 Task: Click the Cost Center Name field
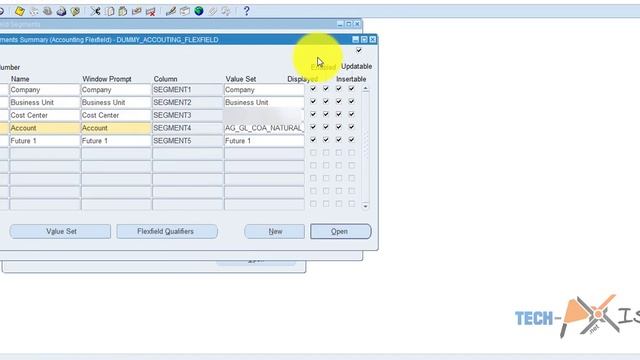coord(44,116)
